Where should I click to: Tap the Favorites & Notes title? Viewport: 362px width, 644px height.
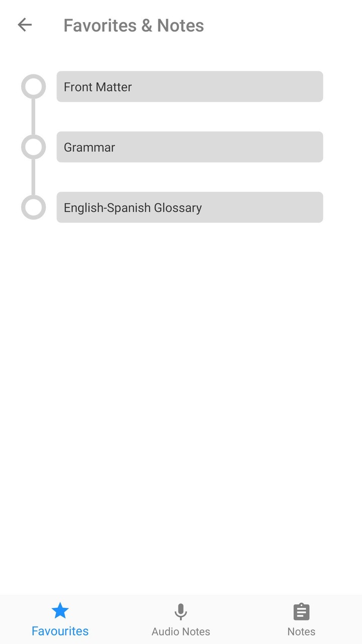click(134, 25)
